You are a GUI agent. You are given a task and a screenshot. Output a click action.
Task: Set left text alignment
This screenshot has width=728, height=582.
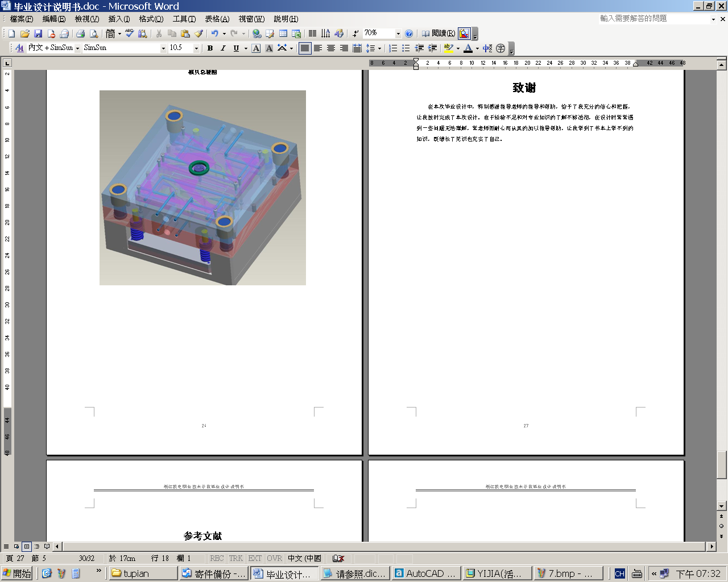(x=318, y=48)
